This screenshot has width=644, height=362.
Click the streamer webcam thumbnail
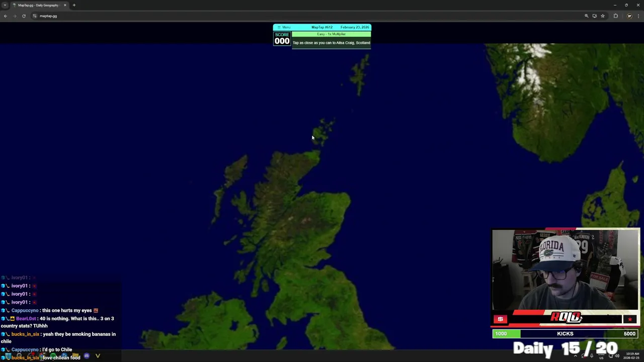point(566,270)
